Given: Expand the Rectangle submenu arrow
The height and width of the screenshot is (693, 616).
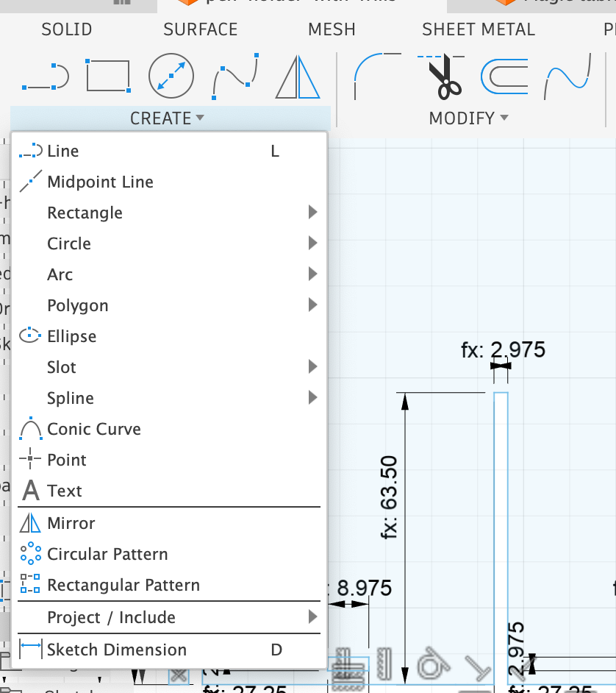Looking at the screenshot, I should pos(312,213).
